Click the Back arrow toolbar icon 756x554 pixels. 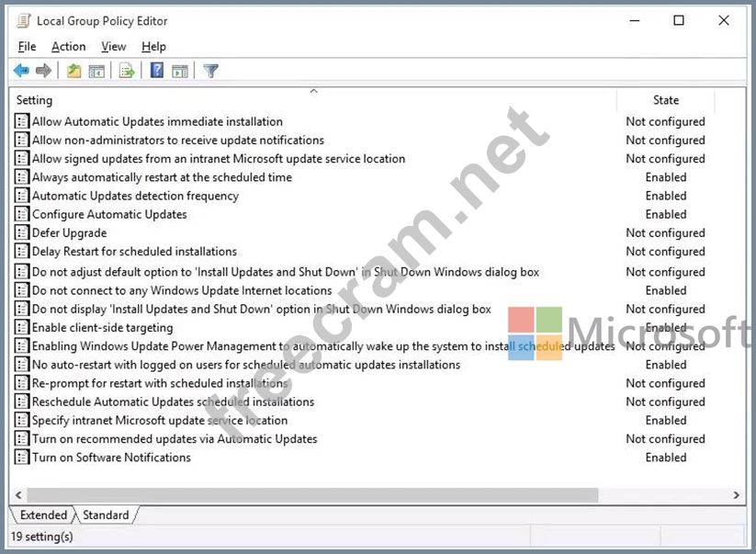pos(21,71)
